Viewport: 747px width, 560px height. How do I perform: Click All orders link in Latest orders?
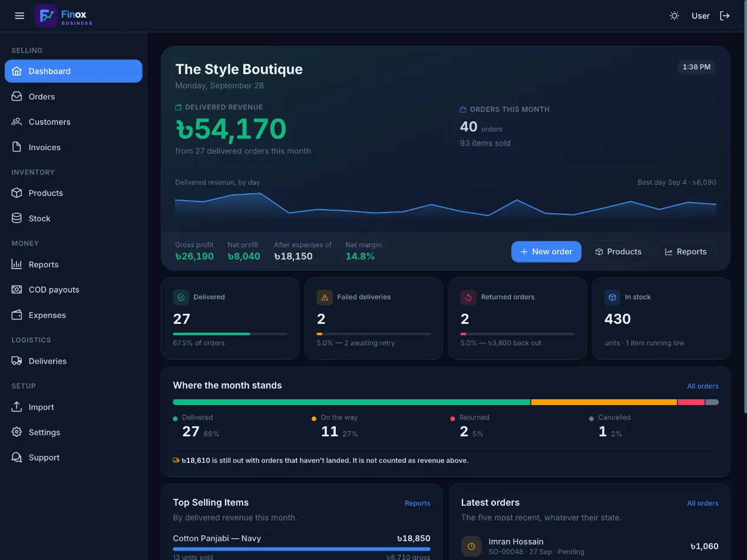(x=703, y=503)
